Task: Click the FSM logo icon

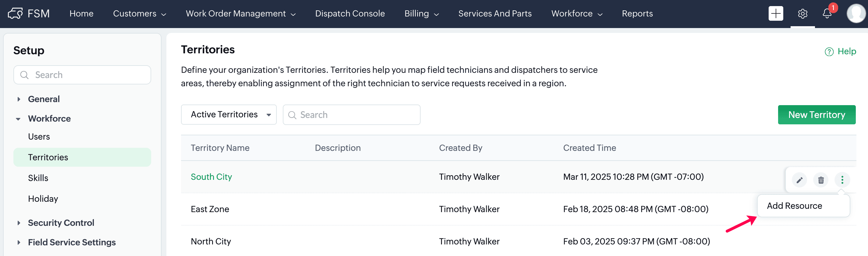Action: pyautogui.click(x=15, y=13)
